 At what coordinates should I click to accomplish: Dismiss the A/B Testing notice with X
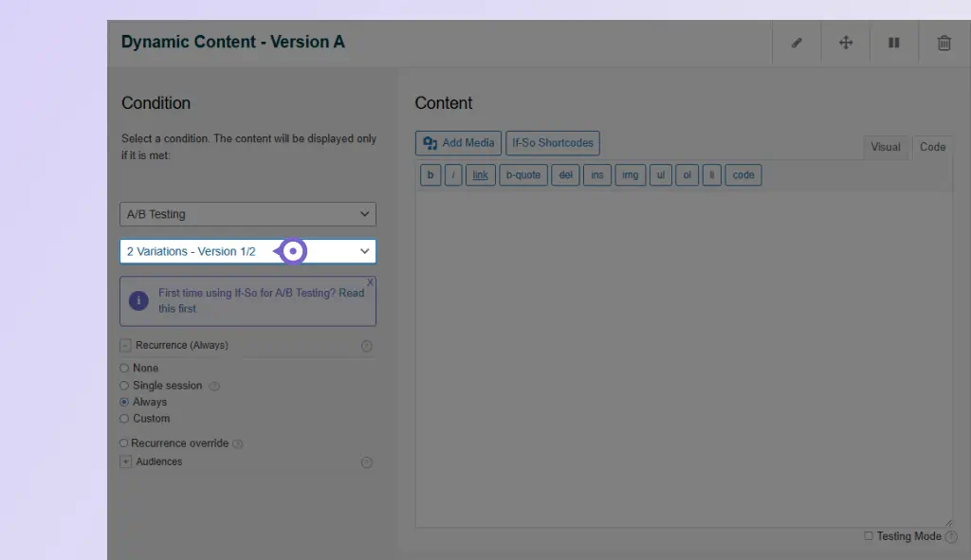[x=370, y=282]
